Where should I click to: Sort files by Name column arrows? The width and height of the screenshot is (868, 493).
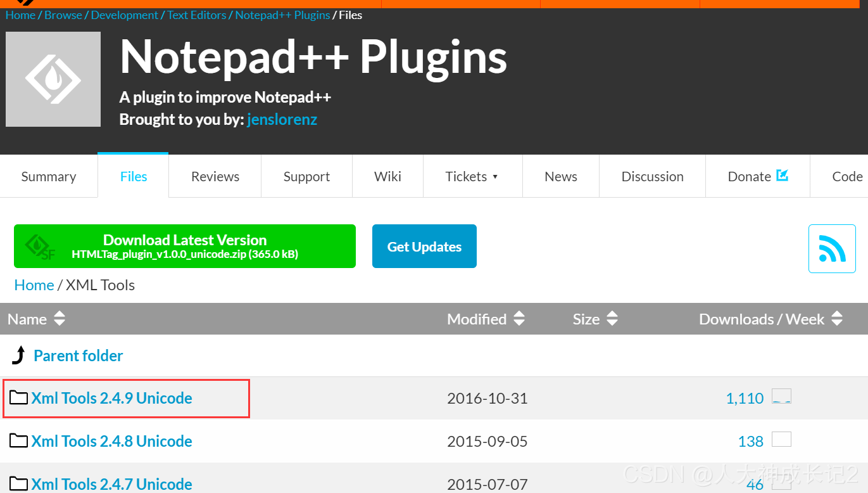[x=60, y=319]
